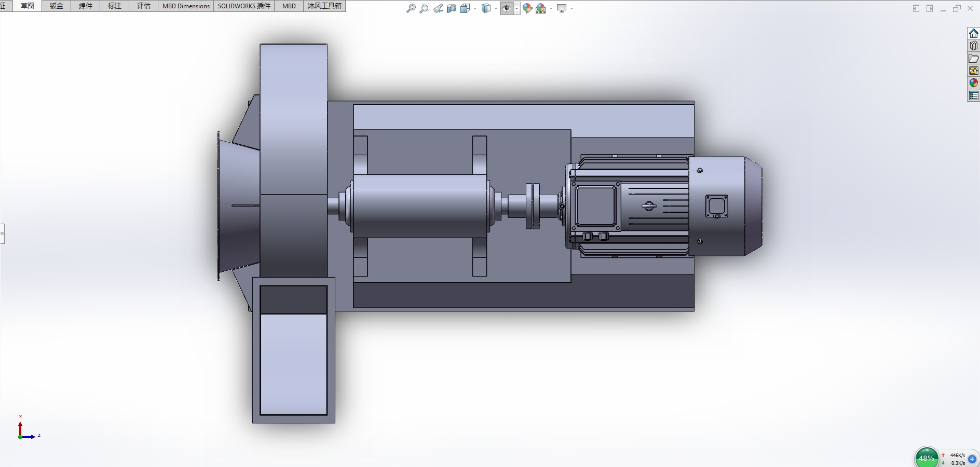980x467 pixels.
Task: Restore down the document window
Action: pyautogui.click(x=957, y=8)
